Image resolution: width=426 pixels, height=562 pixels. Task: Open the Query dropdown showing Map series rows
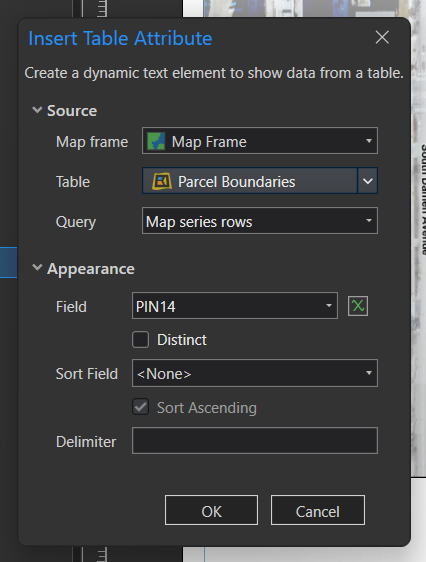(x=260, y=220)
